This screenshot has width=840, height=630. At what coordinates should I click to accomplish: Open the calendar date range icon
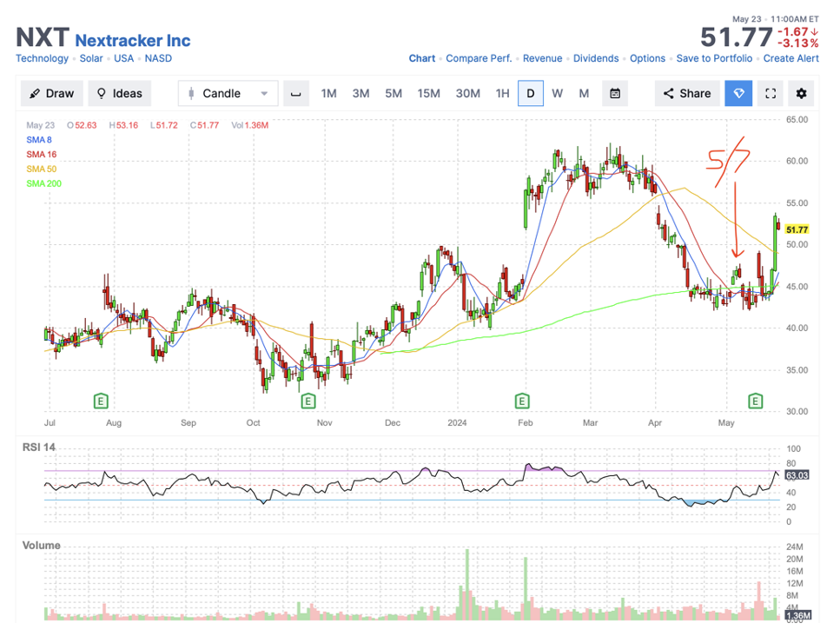615,93
